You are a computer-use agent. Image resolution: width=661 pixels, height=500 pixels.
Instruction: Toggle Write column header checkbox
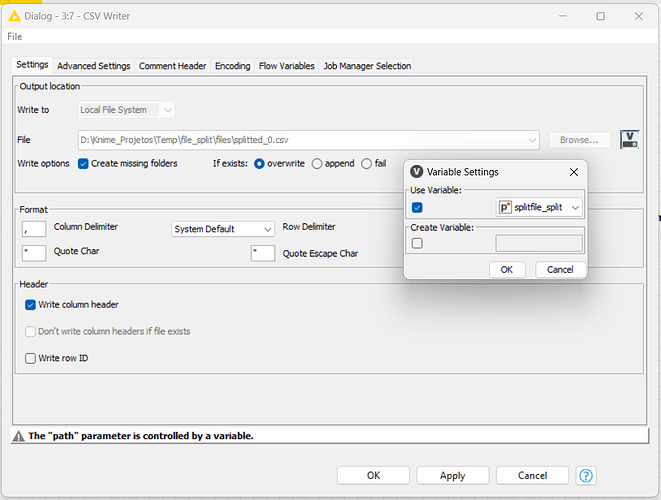[30, 305]
